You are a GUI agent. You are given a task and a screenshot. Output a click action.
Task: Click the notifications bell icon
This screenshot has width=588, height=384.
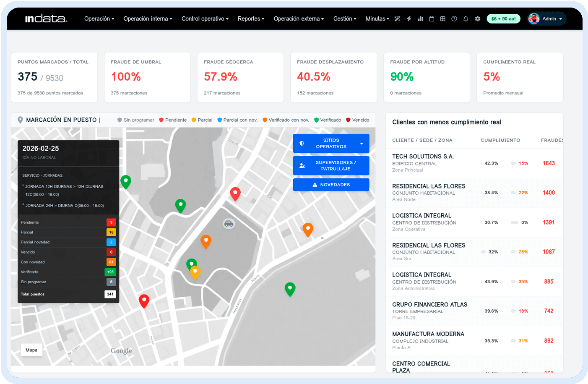point(466,18)
